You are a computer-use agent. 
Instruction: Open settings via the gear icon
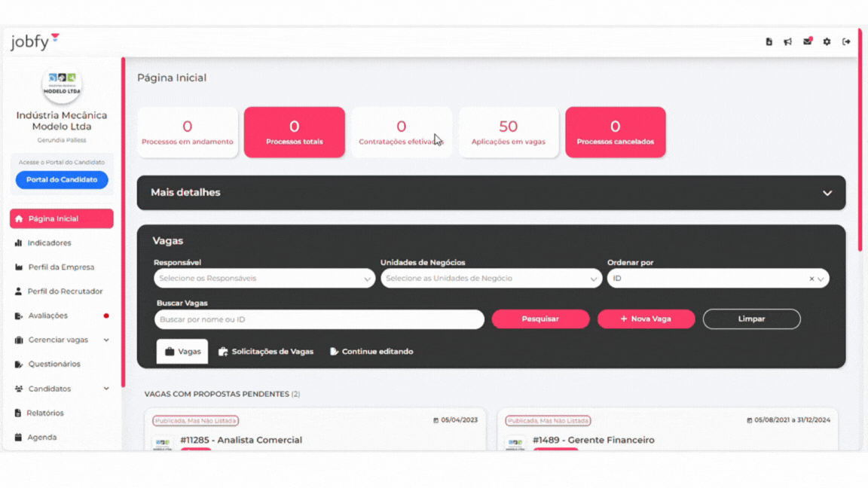tap(827, 42)
